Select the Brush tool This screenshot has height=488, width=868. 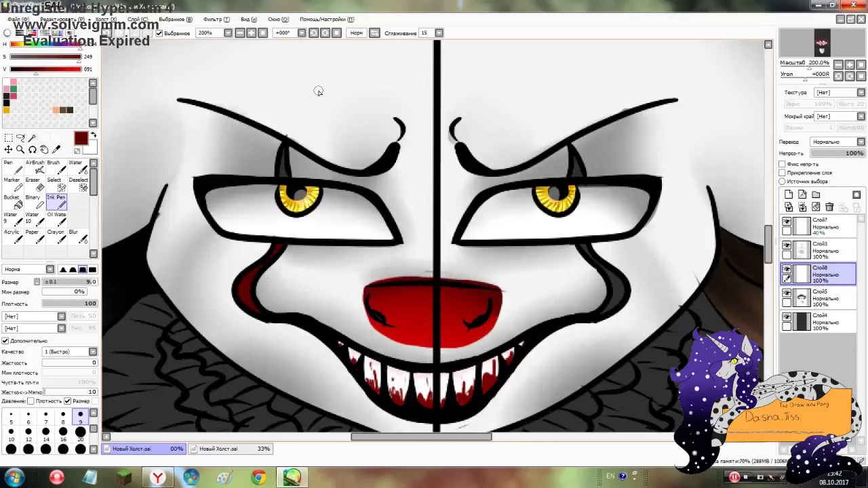click(x=56, y=166)
